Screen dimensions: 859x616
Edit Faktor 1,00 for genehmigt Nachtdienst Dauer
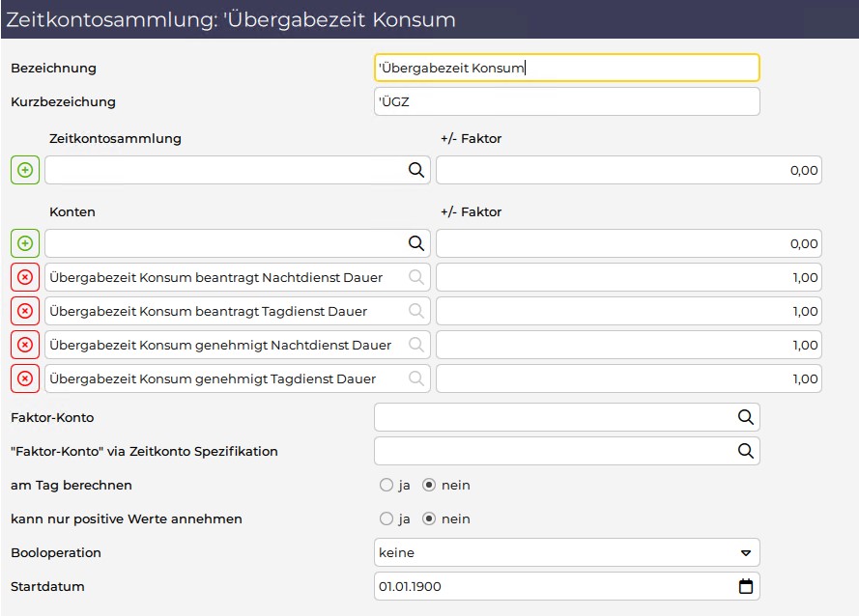point(629,345)
